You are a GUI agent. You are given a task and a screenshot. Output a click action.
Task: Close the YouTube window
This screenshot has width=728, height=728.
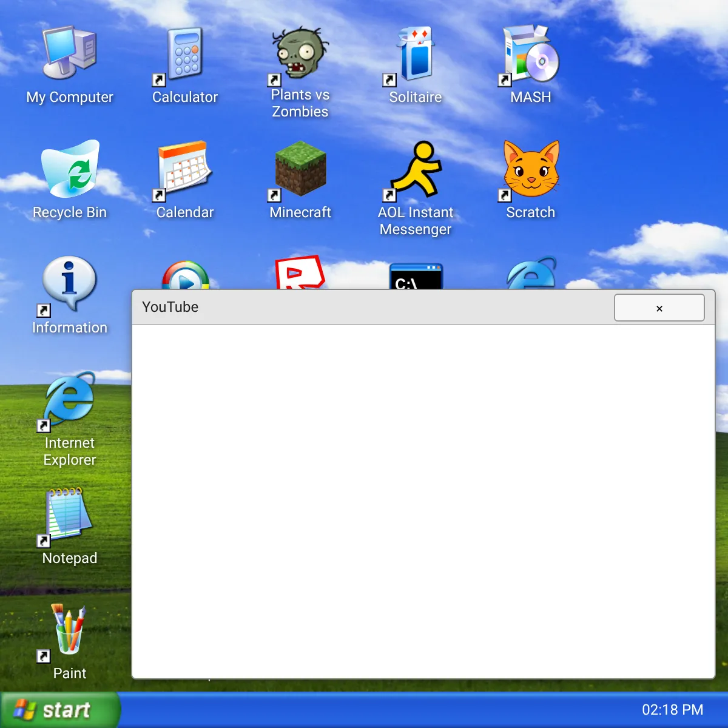point(659,308)
